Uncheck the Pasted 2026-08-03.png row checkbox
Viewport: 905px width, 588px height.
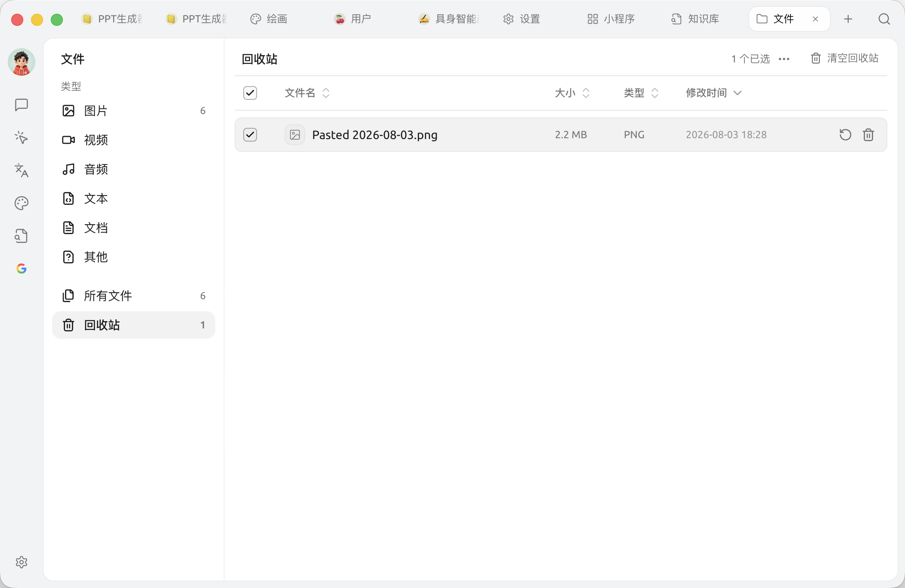click(x=250, y=135)
